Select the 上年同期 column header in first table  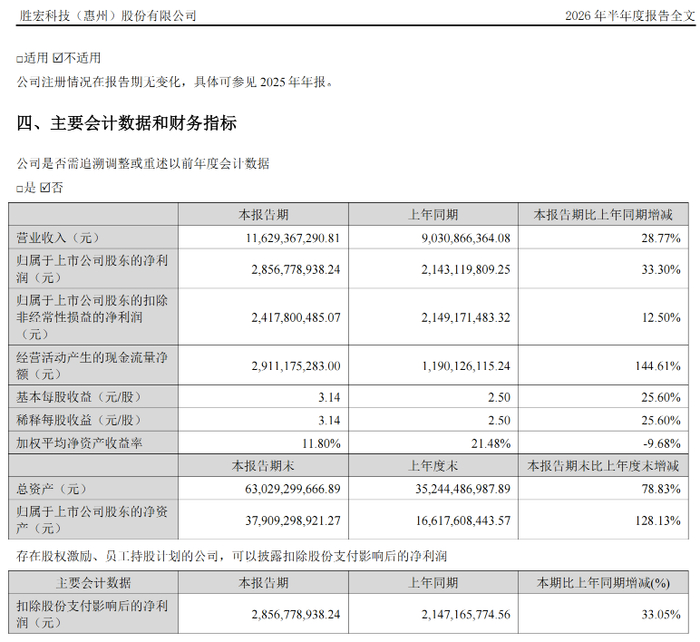point(433,215)
